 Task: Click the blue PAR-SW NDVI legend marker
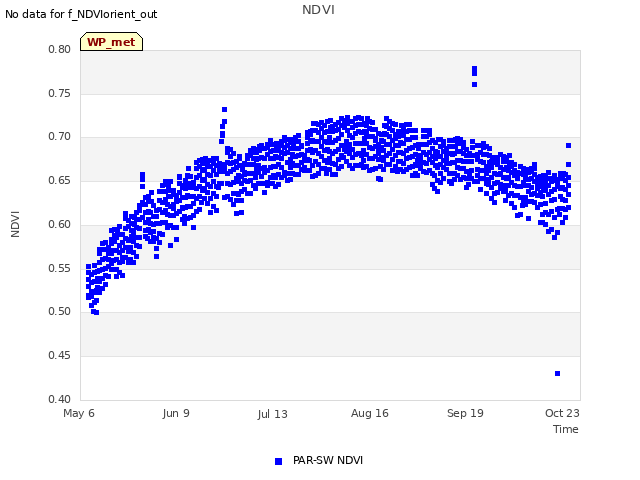(278, 461)
